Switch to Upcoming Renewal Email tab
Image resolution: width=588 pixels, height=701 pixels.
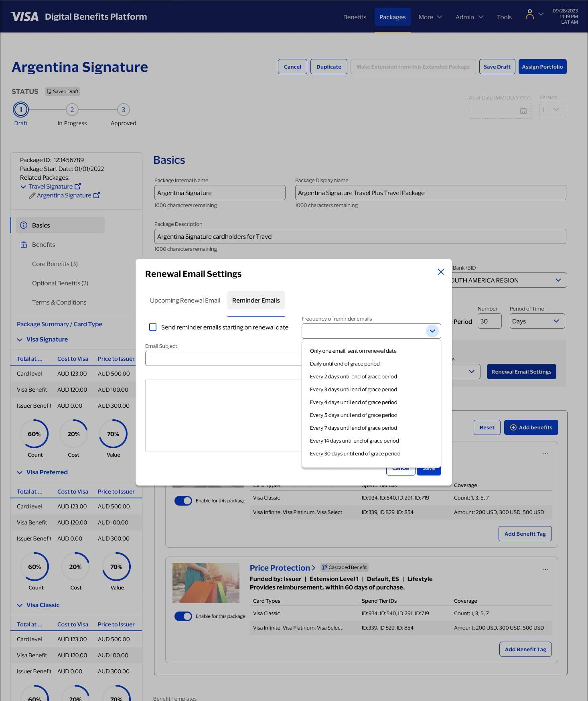click(185, 301)
